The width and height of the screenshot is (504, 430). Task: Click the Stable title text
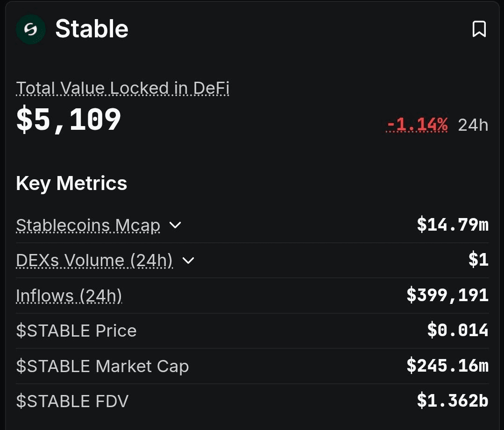coord(92,29)
